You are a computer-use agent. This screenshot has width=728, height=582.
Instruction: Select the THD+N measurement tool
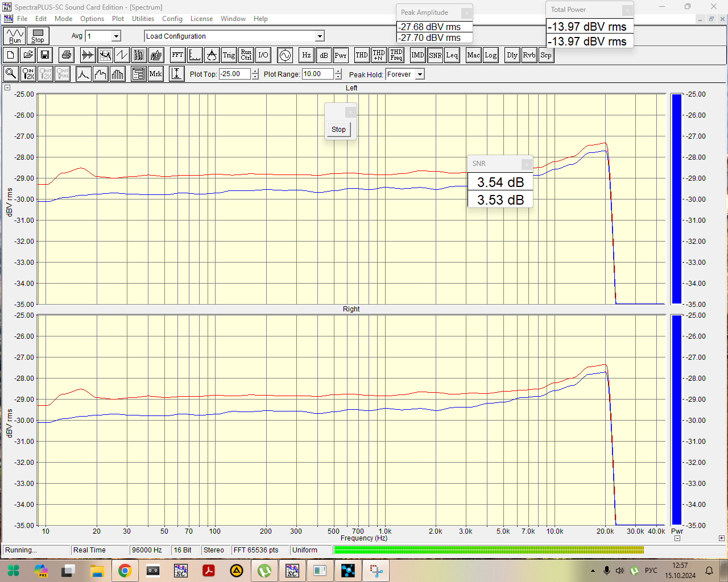(378, 55)
